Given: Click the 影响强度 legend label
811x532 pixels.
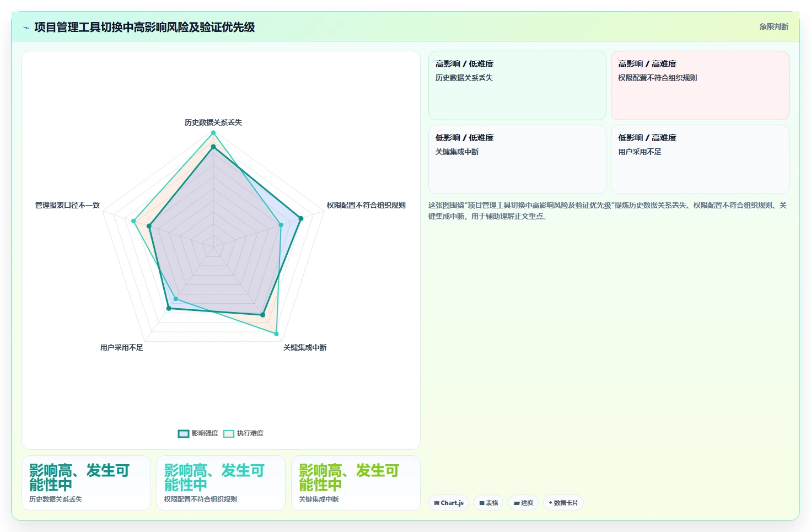Looking at the screenshot, I should coord(205,433).
